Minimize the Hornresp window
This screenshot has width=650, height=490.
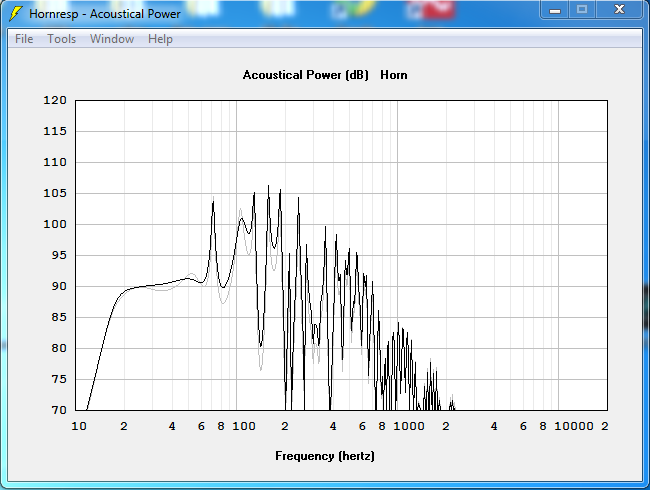pyautogui.click(x=555, y=10)
